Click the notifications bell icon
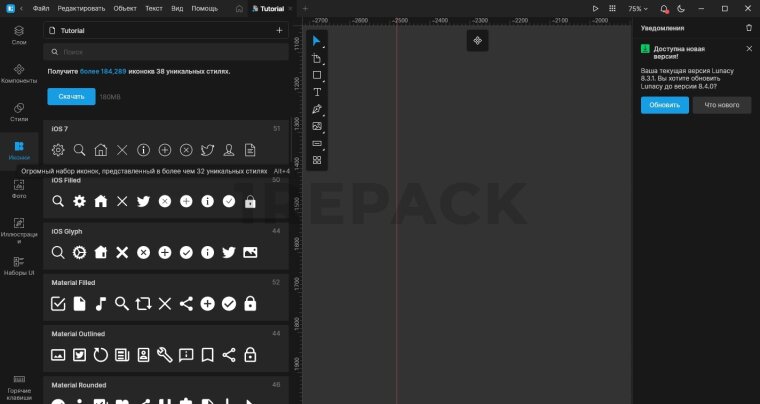The width and height of the screenshot is (760, 404). click(663, 8)
